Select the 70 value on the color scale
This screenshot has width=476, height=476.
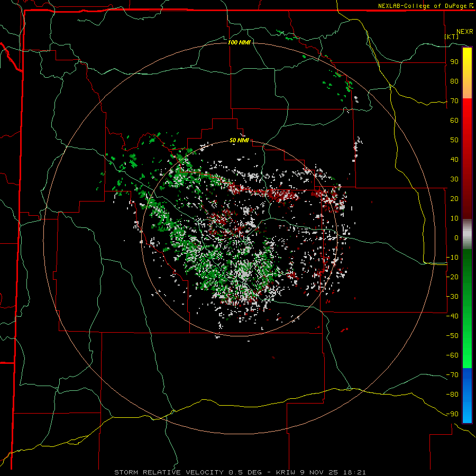point(454,101)
